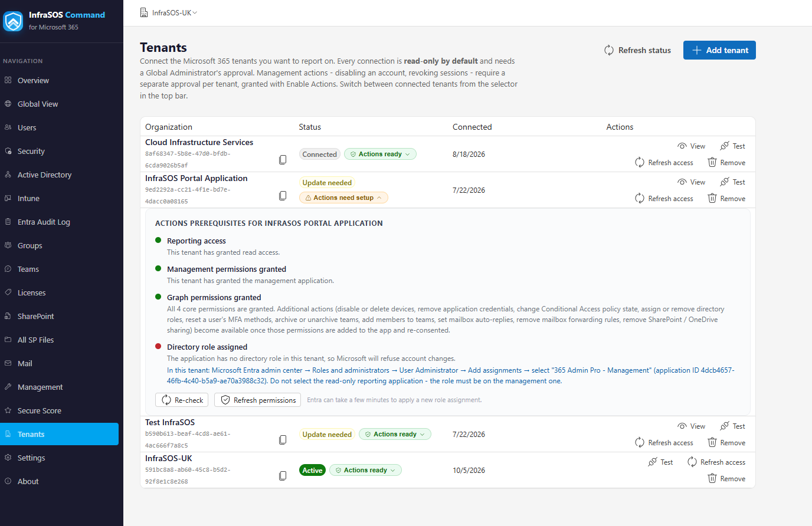
Task: Copy tenant ID for Test InfraSOS
Action: tap(283, 440)
